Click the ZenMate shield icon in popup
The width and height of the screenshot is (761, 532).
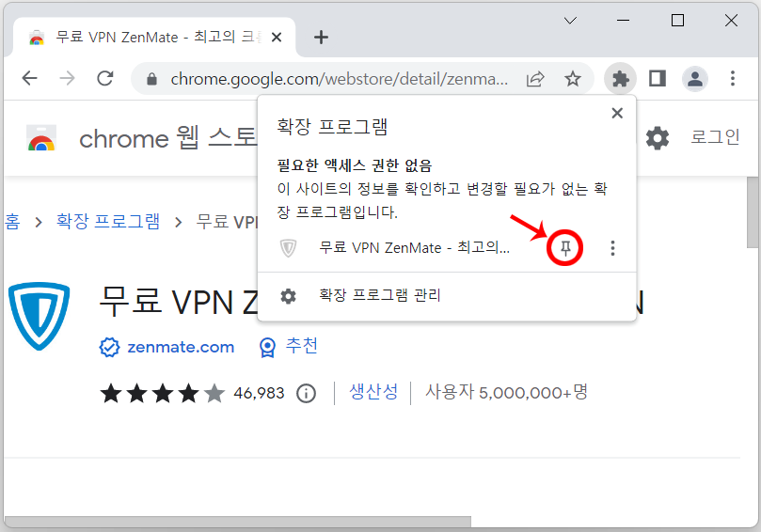coord(288,248)
